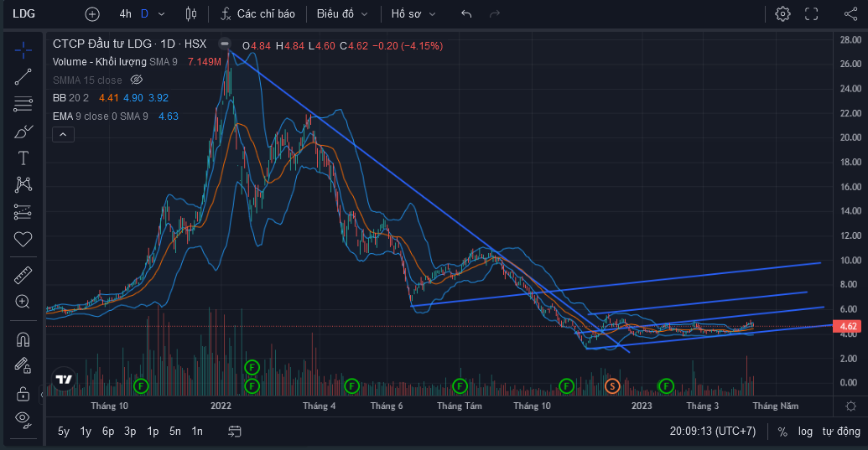The image size is (868, 450).
Task: Toggle the magnet mode tool
Action: tap(23, 339)
